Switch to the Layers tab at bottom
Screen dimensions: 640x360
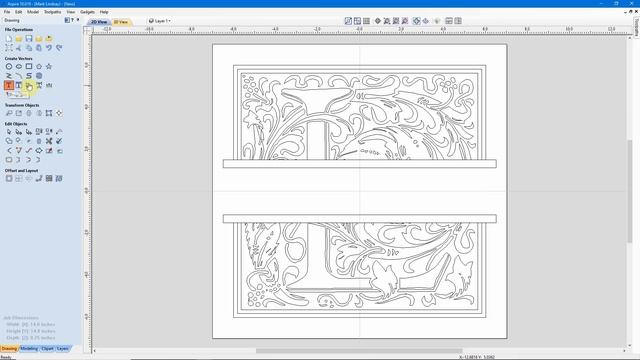(62, 349)
